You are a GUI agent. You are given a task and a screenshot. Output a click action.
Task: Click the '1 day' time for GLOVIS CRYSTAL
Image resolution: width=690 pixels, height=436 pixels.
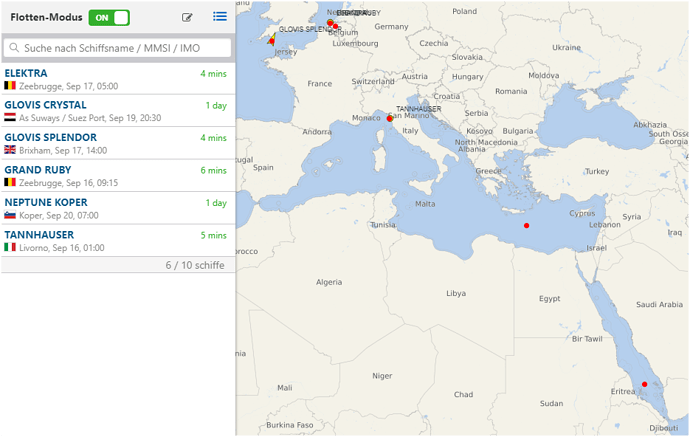tap(216, 106)
